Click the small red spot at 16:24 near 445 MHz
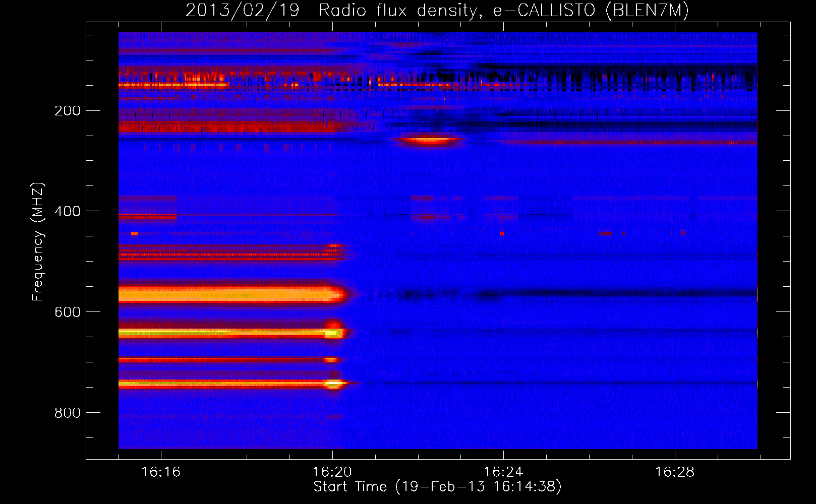This screenshot has width=816, height=504. pyautogui.click(x=502, y=233)
